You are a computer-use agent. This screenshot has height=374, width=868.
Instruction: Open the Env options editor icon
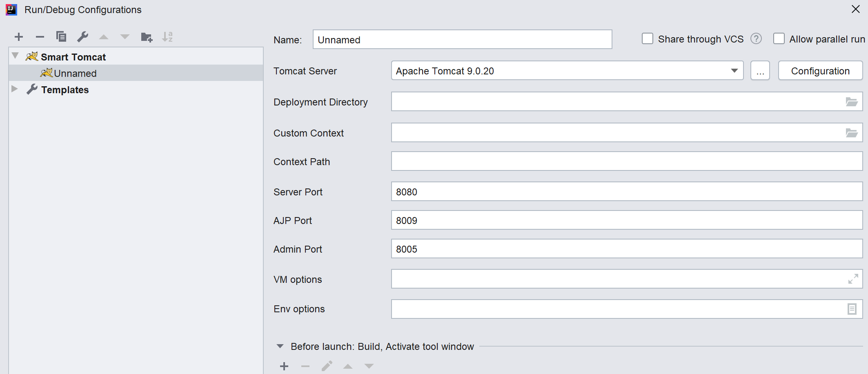pos(852,309)
